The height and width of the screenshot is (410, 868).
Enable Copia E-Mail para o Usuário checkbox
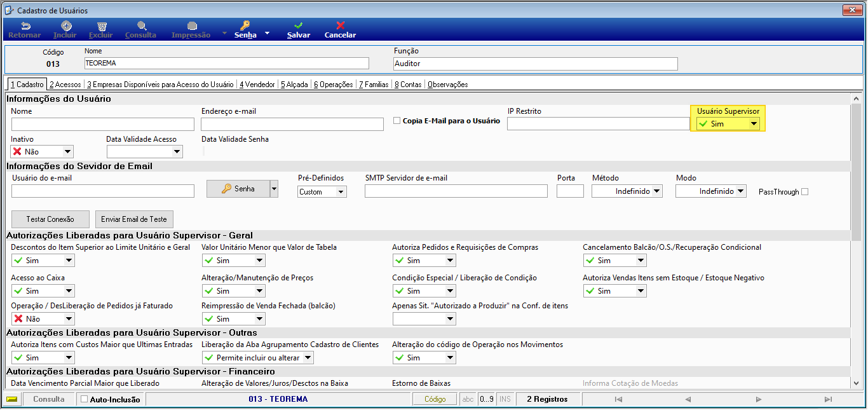(397, 120)
